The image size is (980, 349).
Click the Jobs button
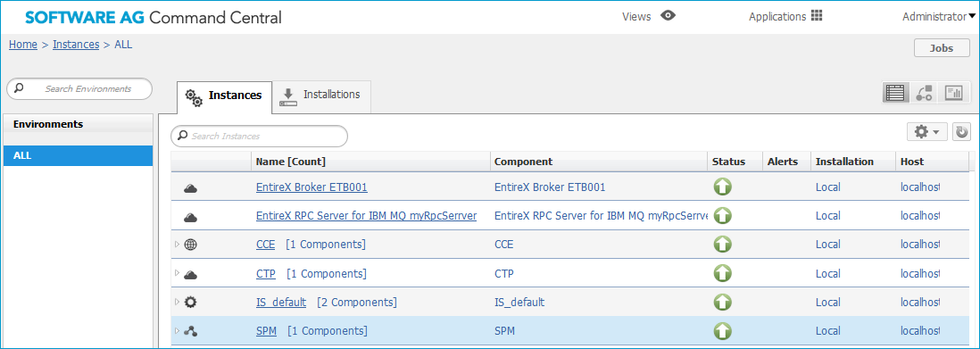pyautogui.click(x=942, y=48)
